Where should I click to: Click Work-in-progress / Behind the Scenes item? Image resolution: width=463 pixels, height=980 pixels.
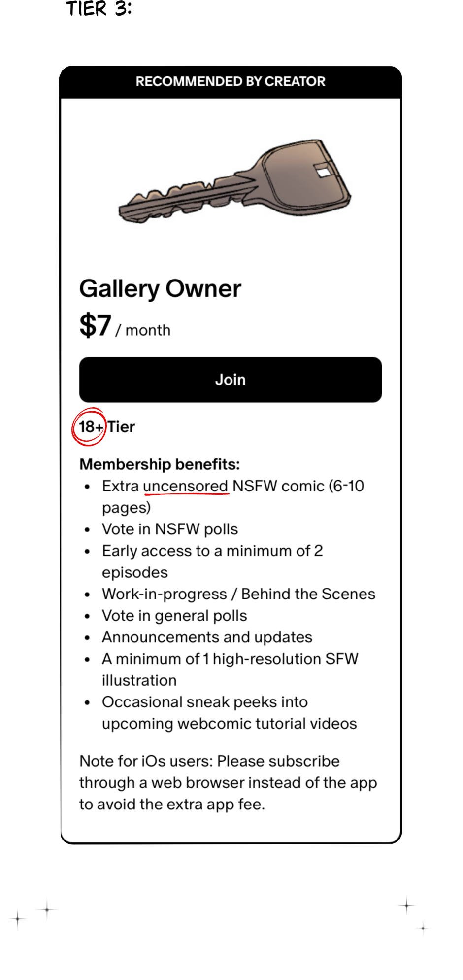click(x=238, y=594)
